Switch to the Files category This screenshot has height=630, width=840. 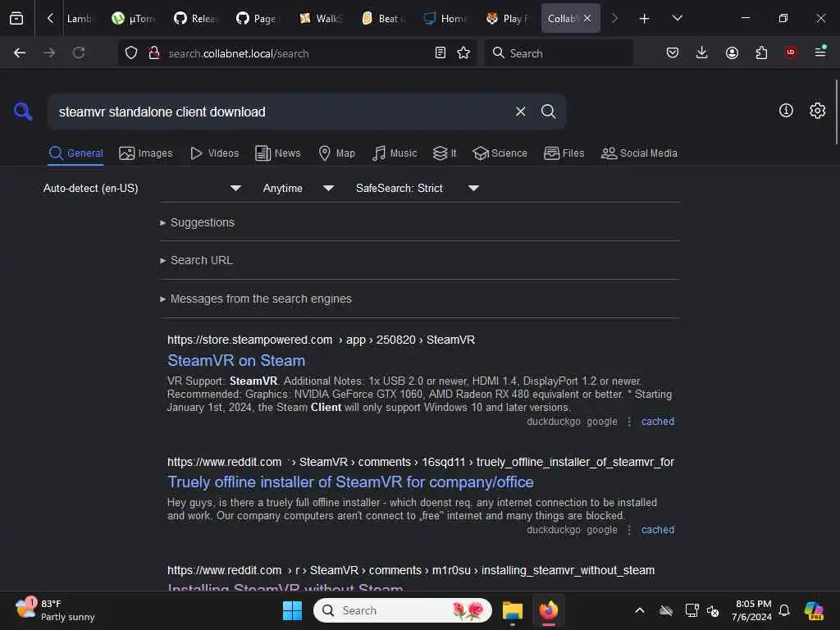564,153
